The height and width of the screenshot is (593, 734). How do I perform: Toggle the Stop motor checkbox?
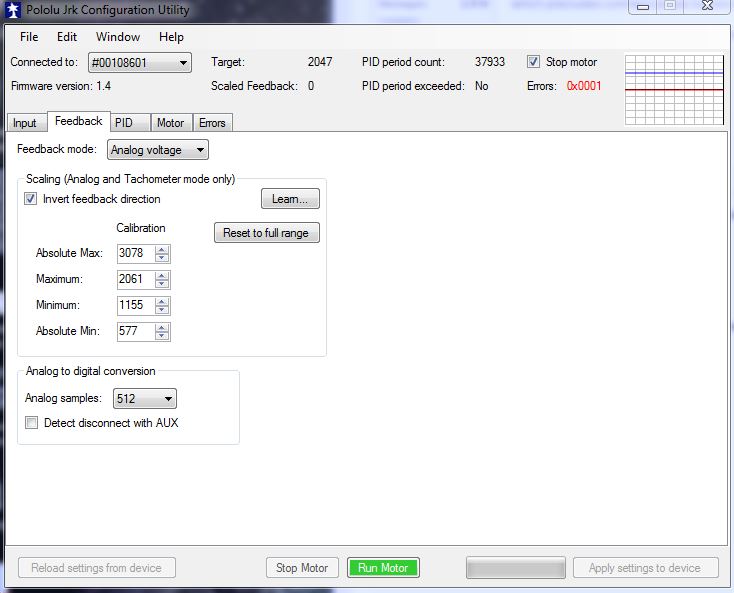tap(533, 62)
